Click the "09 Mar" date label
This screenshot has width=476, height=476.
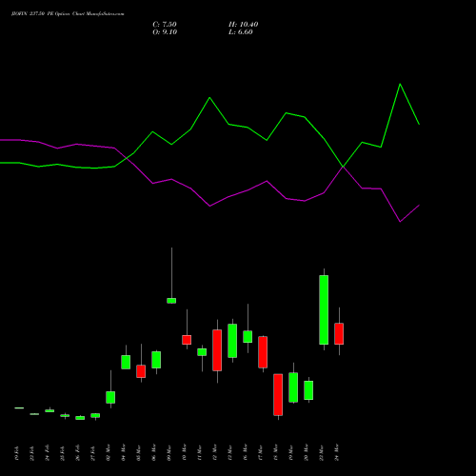(x=169, y=452)
